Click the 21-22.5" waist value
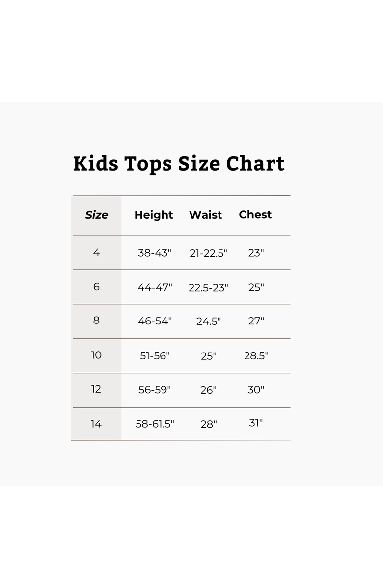The image size is (383, 588). point(209,253)
